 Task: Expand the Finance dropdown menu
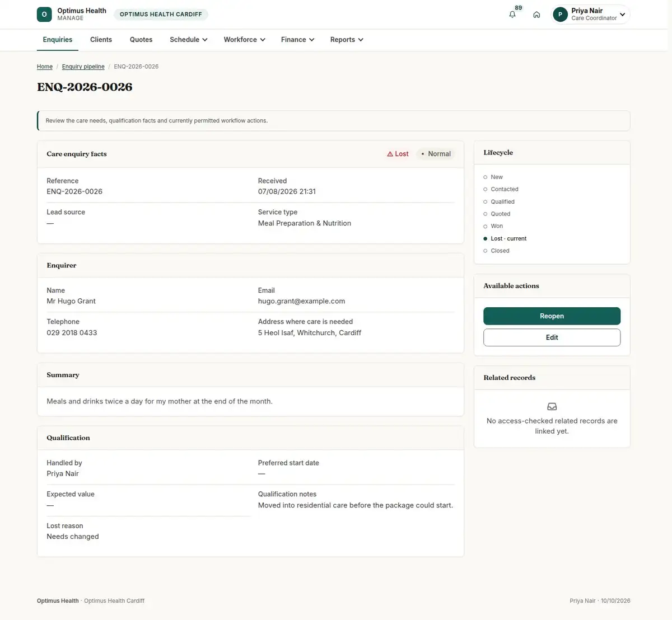[298, 40]
